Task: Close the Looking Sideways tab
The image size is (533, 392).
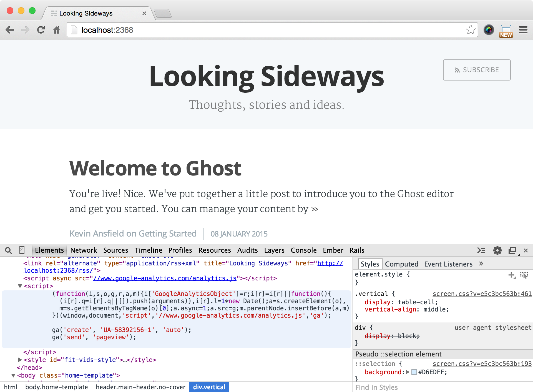Action: pyautogui.click(x=144, y=13)
